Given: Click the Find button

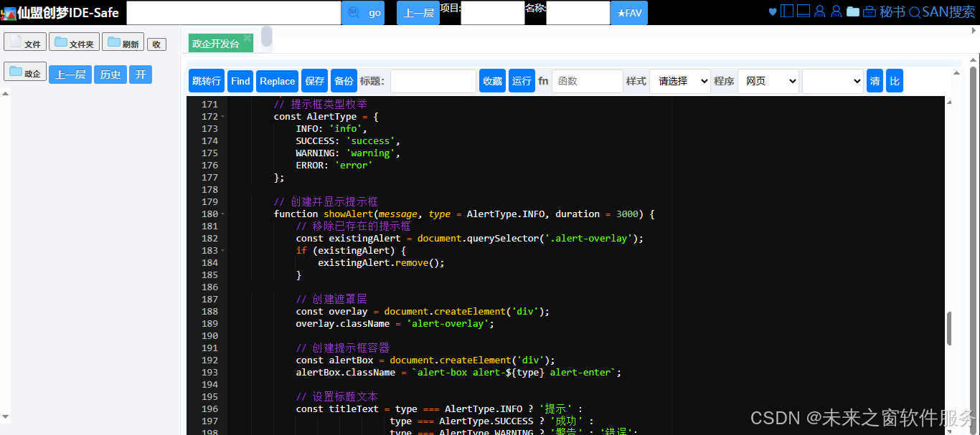Looking at the screenshot, I should click(240, 81).
